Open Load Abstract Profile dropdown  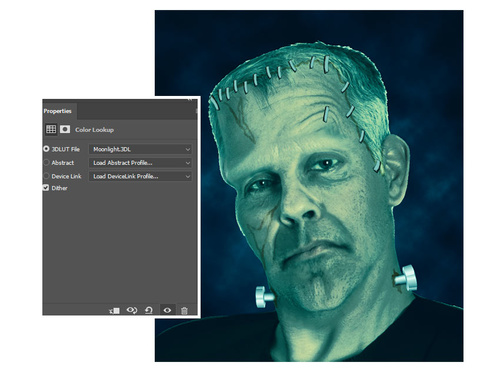(140, 163)
